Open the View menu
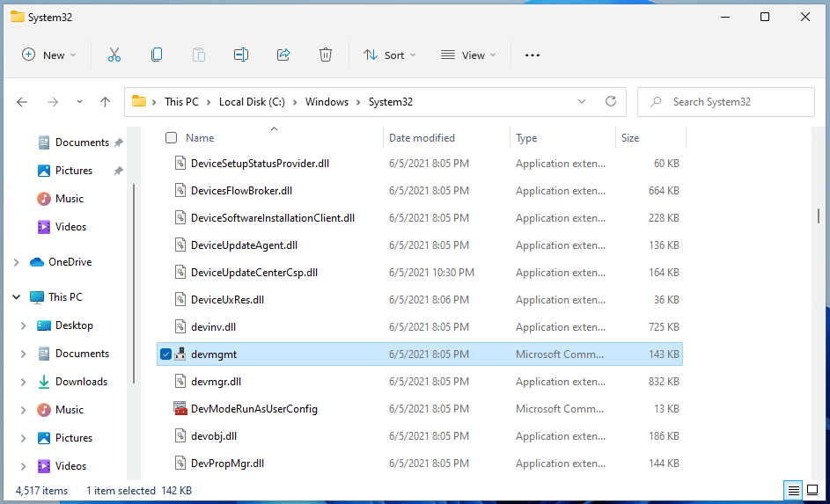 tap(468, 55)
